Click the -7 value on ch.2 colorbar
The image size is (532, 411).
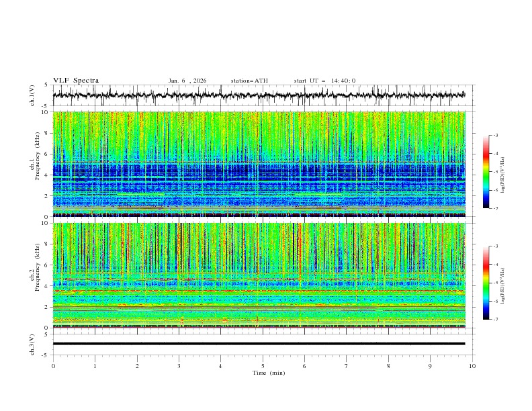496,319
